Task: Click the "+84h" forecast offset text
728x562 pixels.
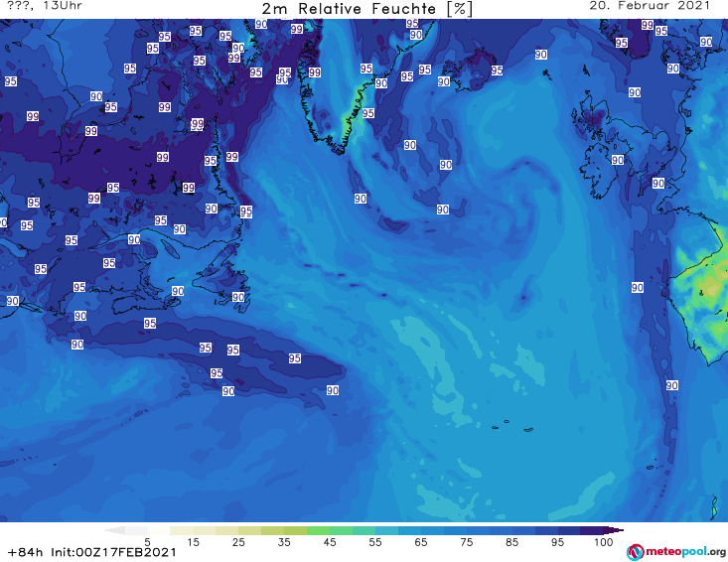Action: [x=26, y=552]
